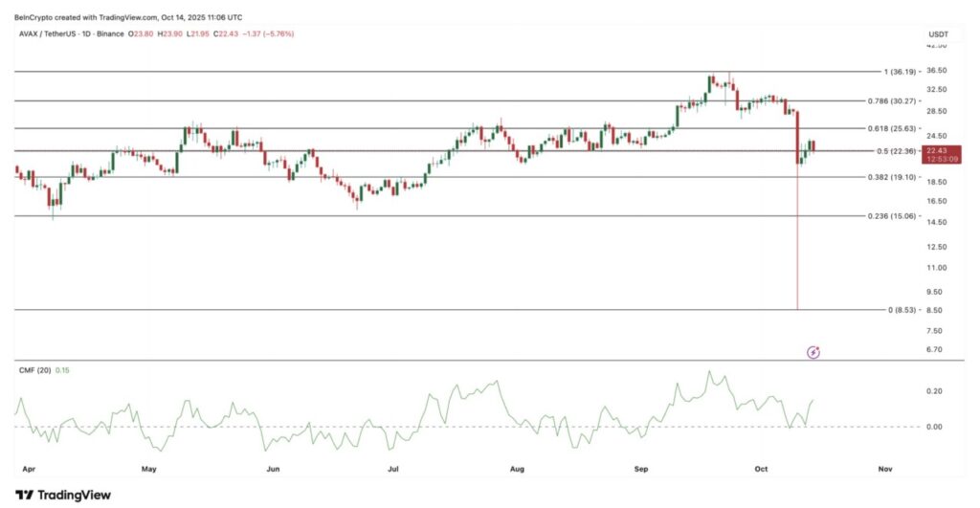Select the CMF (20) indicator label
Image resolution: width=980 pixels, height=508 pixels.
[35, 369]
